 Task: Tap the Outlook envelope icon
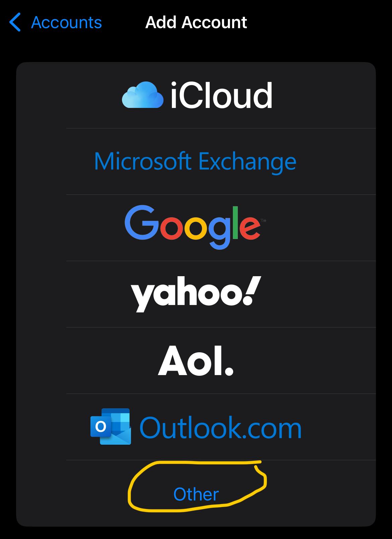coord(110,427)
